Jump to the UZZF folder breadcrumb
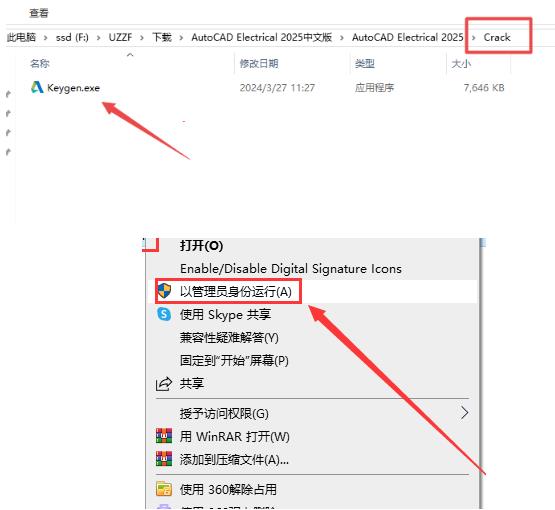 pyautogui.click(x=120, y=37)
